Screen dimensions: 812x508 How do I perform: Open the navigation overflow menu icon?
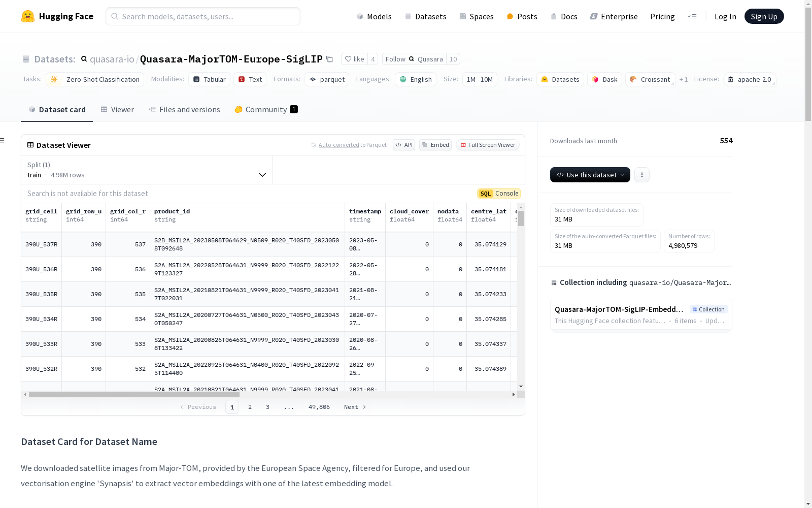[x=692, y=16]
